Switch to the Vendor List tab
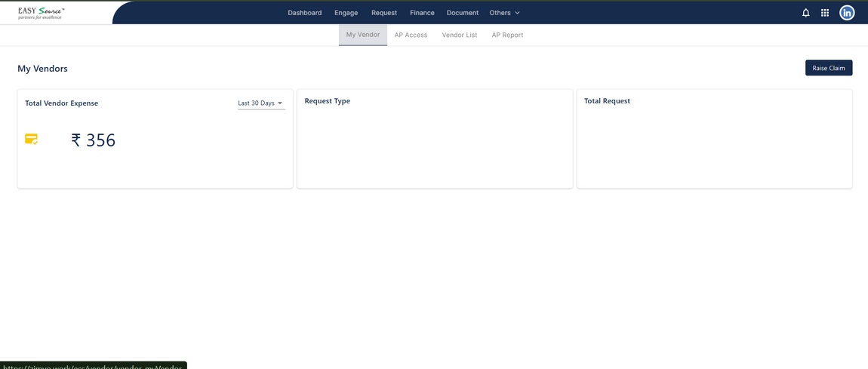 tap(459, 35)
